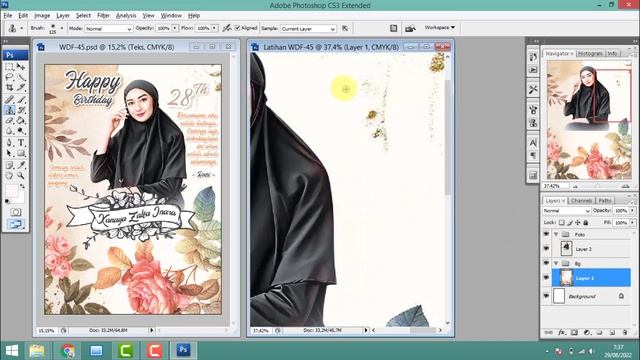Select the Blur tool
Image resolution: width=640 pixels, height=360 pixels.
(9, 131)
